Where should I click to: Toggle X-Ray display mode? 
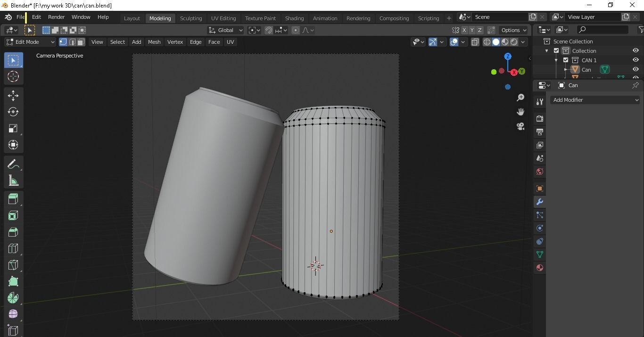(x=475, y=42)
